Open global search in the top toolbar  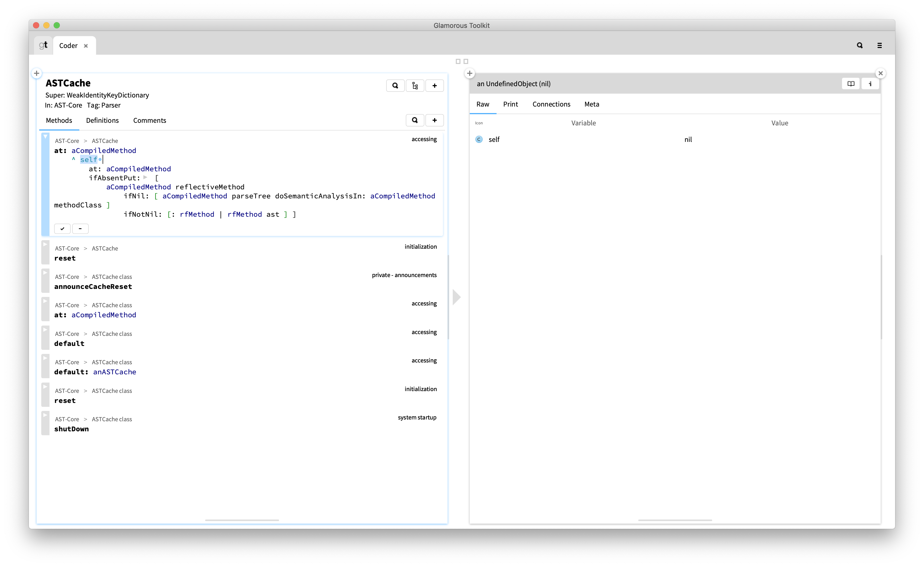860,45
